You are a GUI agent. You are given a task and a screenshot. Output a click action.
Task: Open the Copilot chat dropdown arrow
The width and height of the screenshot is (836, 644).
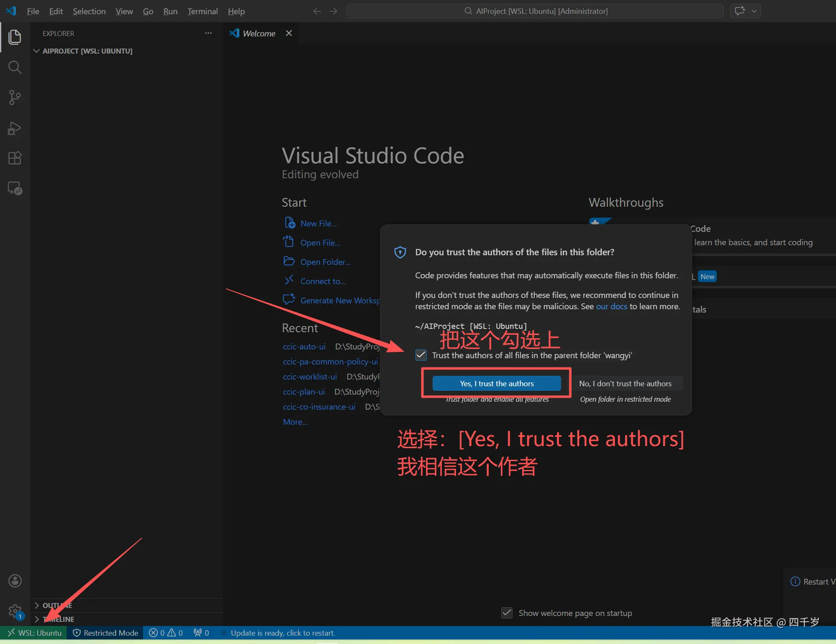pyautogui.click(x=754, y=11)
